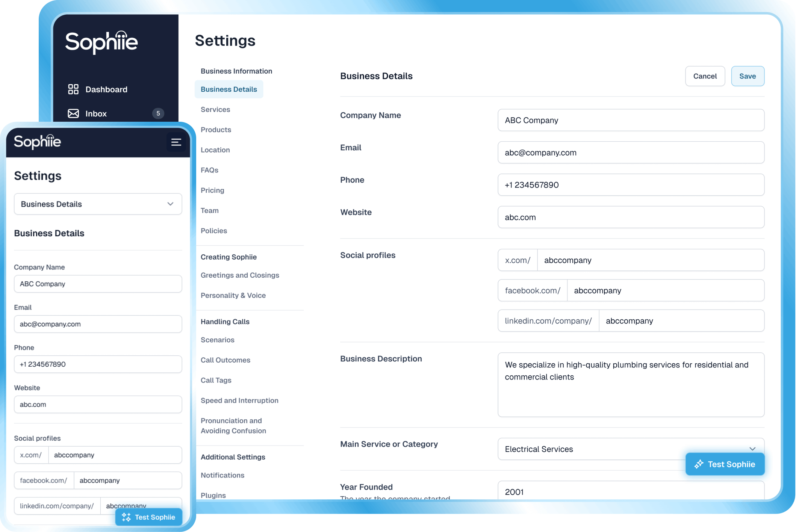Open the Policies settings section
The image size is (796, 532).
214,231
